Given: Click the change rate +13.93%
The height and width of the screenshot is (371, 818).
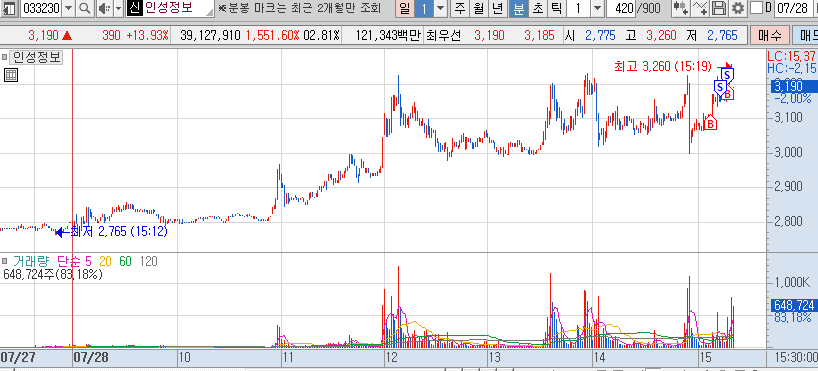Looking at the screenshot, I should coord(147,35).
